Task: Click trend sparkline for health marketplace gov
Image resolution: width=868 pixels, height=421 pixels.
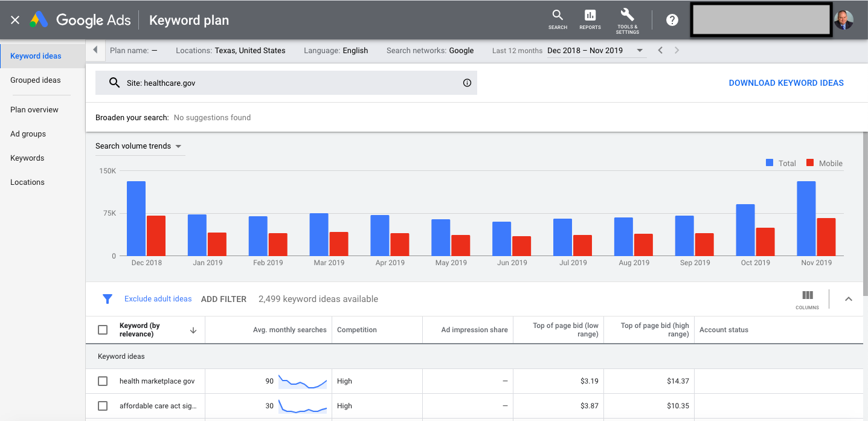Action: click(x=303, y=381)
